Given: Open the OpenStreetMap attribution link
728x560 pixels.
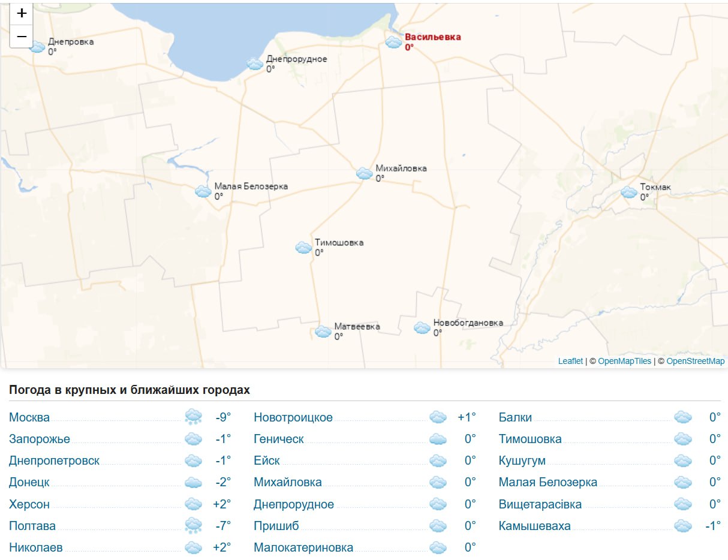Looking at the screenshot, I should (x=695, y=361).
